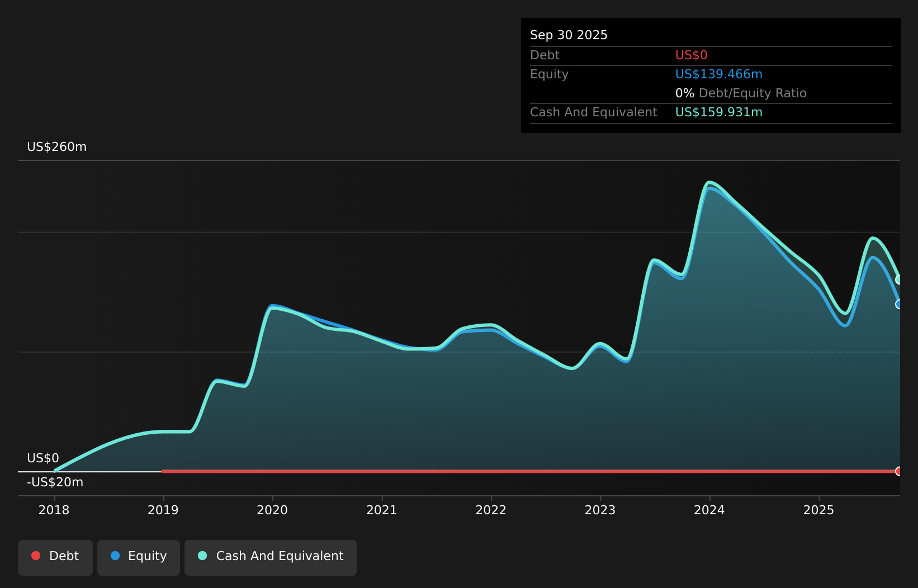Viewport: 918px width, 588px height.
Task: Click the US$159.931m cash value
Action: (719, 112)
